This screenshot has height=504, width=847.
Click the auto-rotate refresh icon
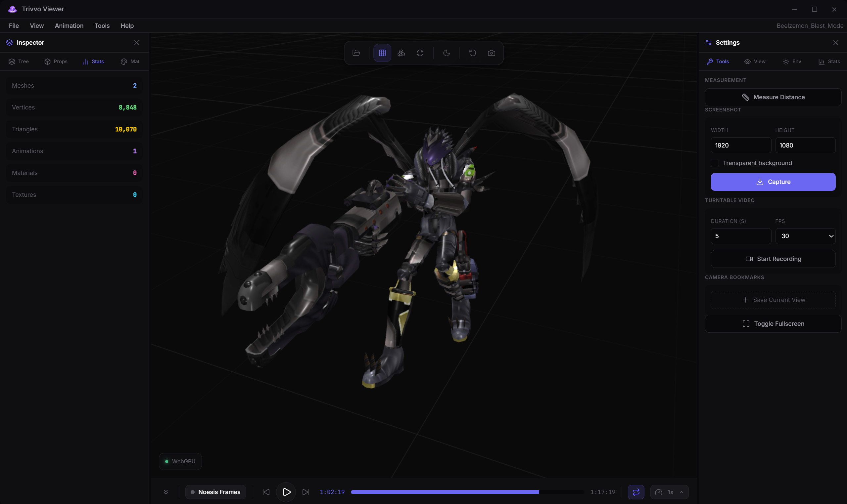420,53
